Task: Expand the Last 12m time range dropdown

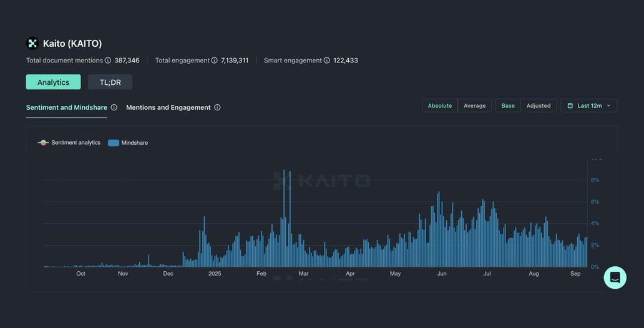Action: (588, 106)
